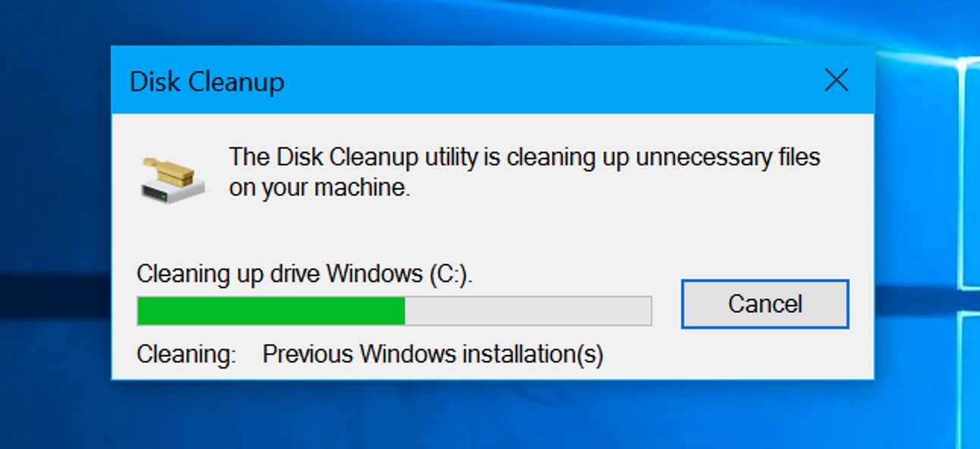The width and height of the screenshot is (980, 449).
Task: Click the "Previous Windows installation(s)" text
Action: click(x=432, y=354)
